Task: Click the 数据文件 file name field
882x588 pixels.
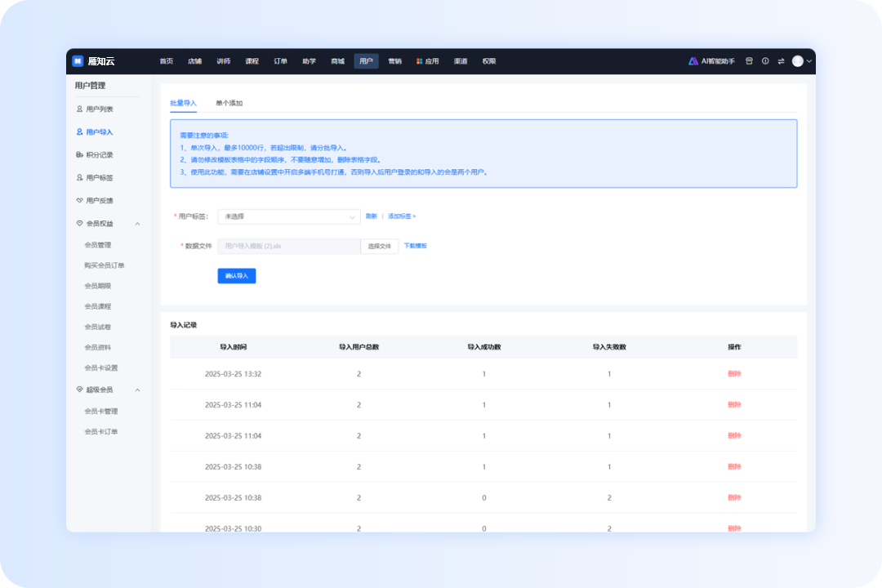Action: 289,246
